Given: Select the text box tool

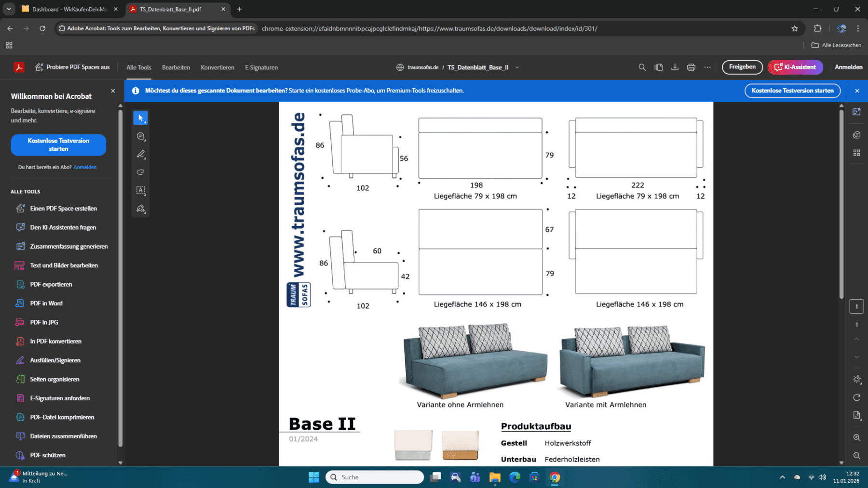Looking at the screenshot, I should pyautogui.click(x=140, y=190).
